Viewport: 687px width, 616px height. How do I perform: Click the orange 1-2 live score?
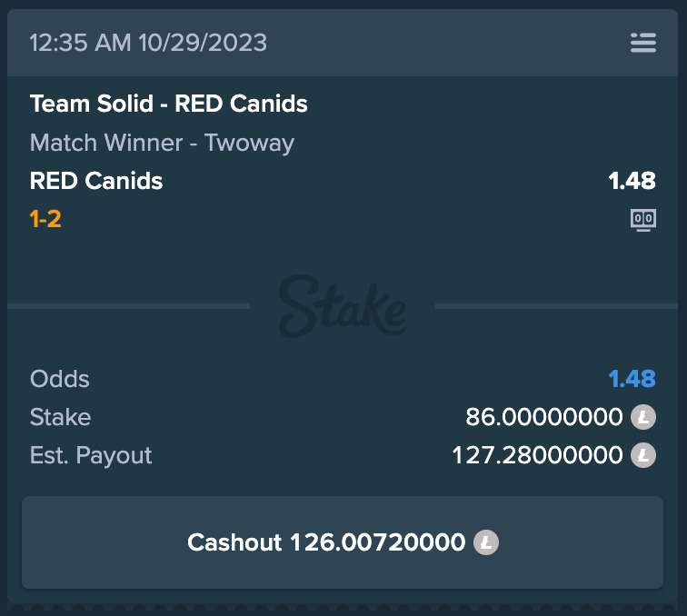[x=45, y=219]
